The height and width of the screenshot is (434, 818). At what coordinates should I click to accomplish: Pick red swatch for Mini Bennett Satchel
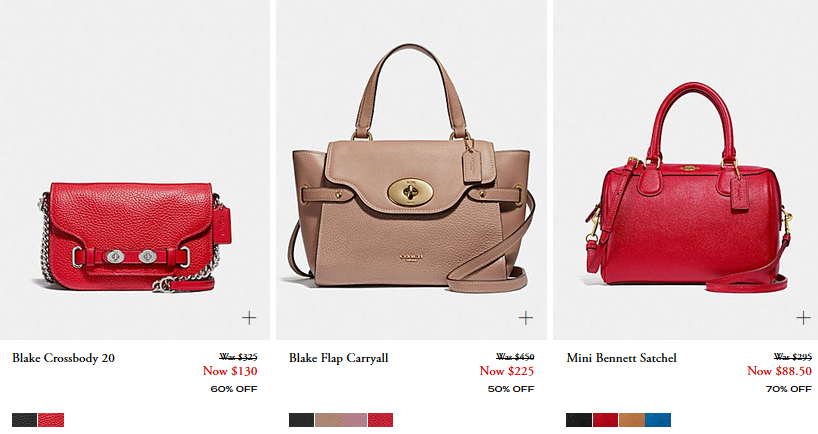605,420
